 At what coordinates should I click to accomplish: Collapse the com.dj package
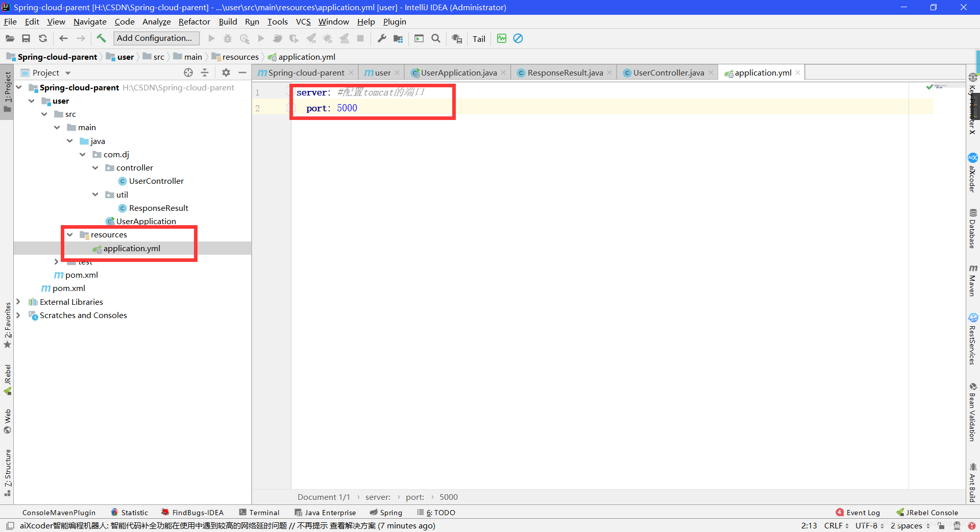(x=83, y=154)
